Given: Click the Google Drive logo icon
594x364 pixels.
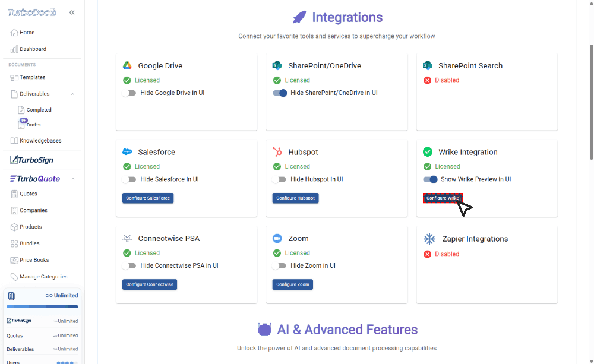Looking at the screenshot, I should coord(127,66).
